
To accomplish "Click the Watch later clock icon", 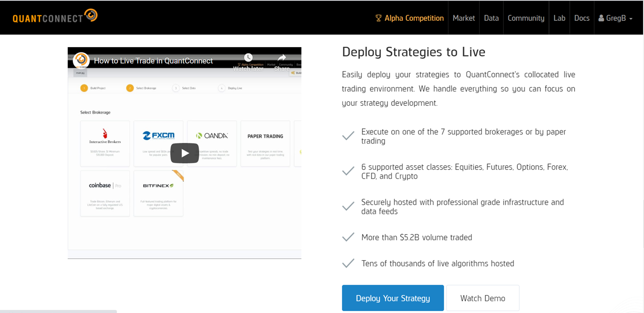I will (248, 58).
